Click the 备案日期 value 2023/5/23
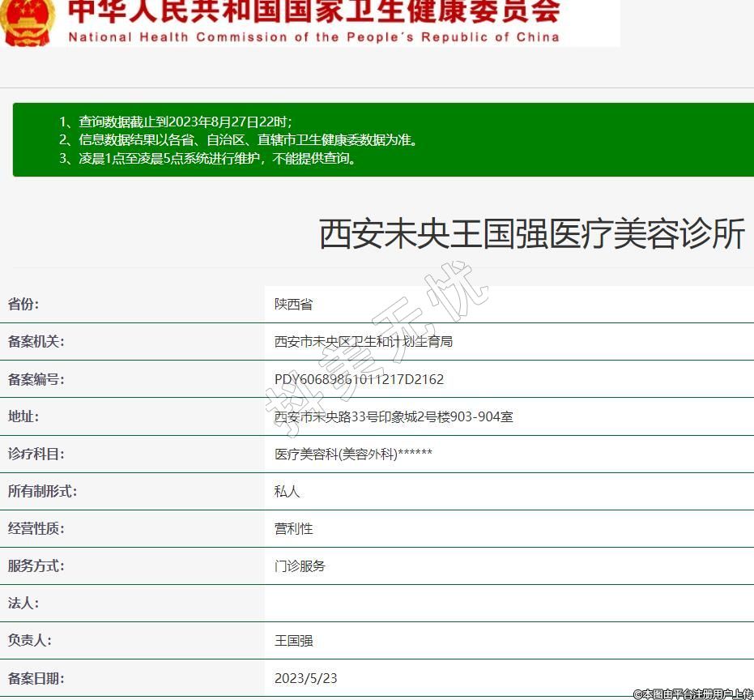Screen dimensions: 754x700 click(x=305, y=677)
